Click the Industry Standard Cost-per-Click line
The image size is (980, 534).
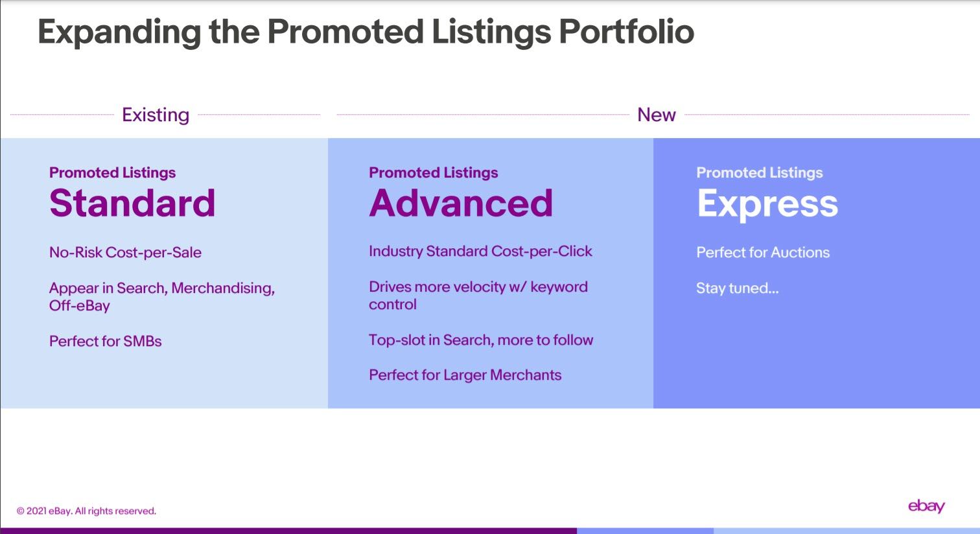pyautogui.click(x=480, y=251)
